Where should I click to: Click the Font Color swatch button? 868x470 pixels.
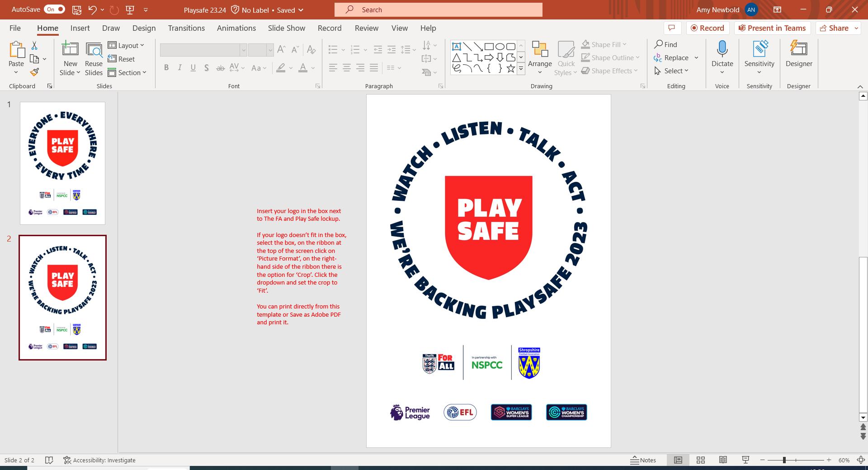coord(303,68)
